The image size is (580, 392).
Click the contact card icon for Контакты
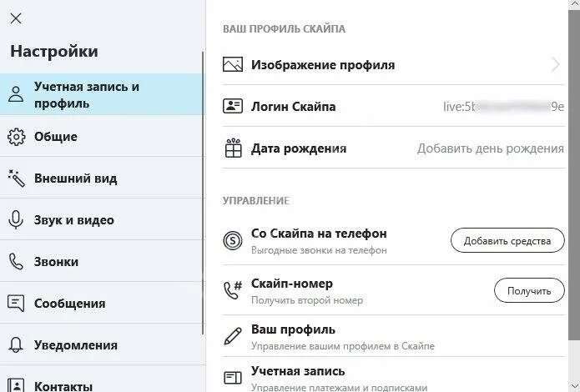coord(16,384)
